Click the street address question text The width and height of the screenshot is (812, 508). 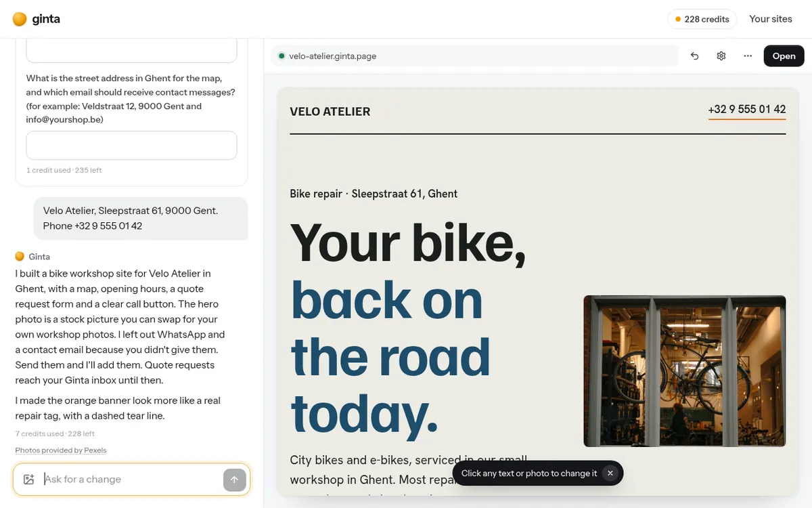(x=131, y=99)
